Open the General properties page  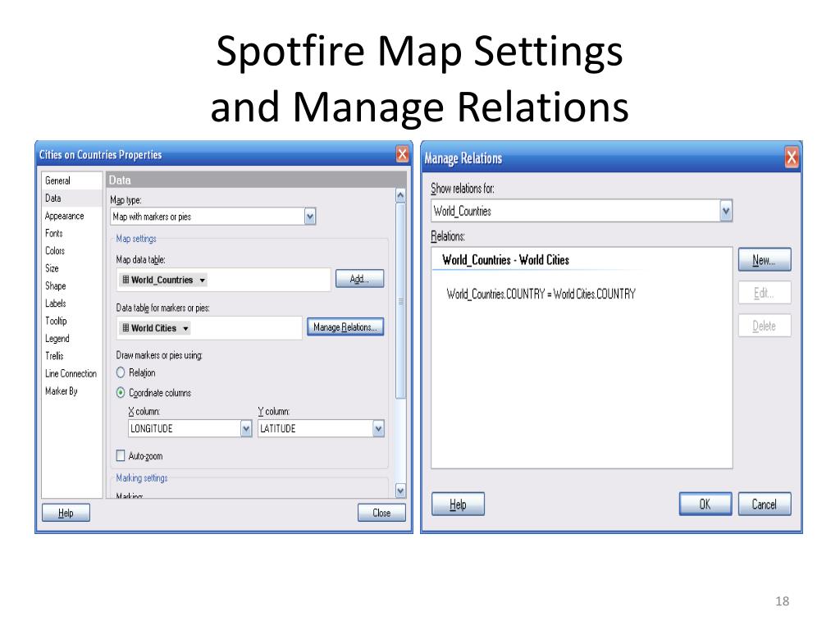(x=58, y=180)
